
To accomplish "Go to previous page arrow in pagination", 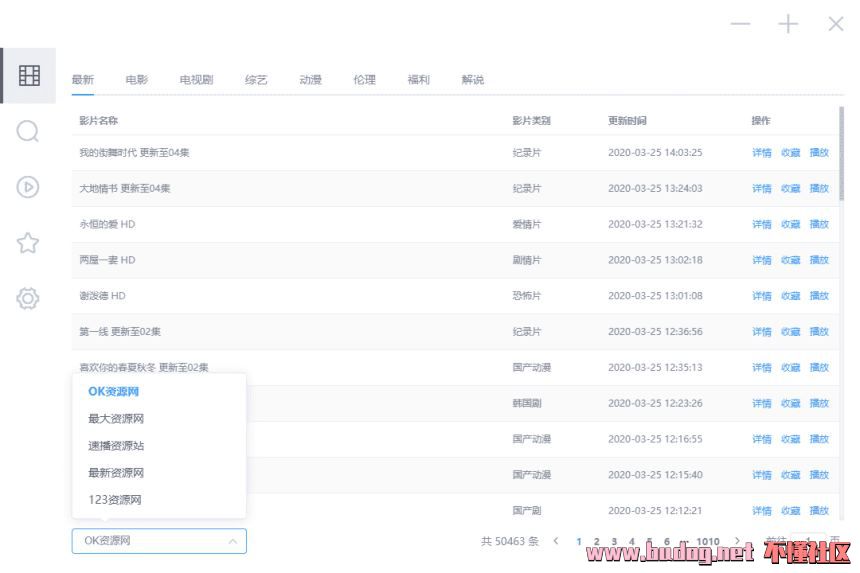I will (556, 541).
